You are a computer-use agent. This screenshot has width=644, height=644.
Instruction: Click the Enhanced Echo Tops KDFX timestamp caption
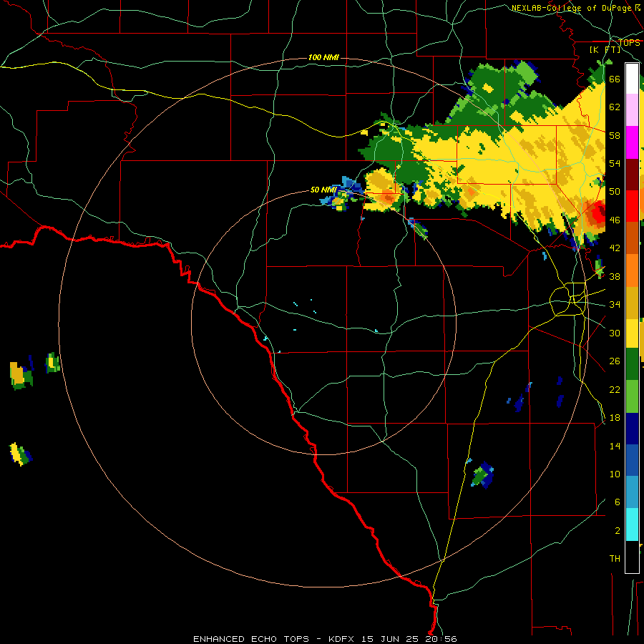pos(325,639)
